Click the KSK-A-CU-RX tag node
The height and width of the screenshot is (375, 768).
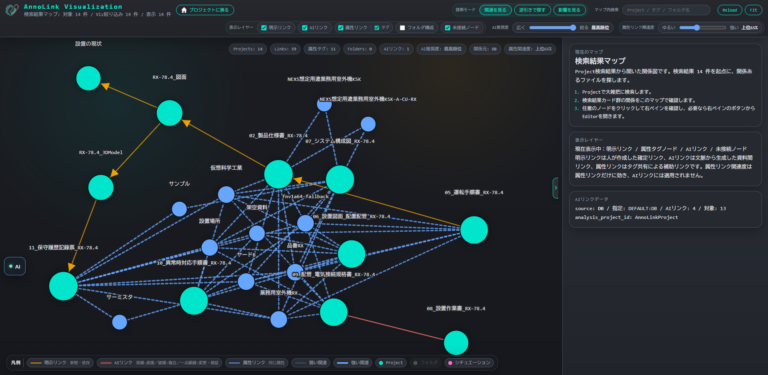368,124
